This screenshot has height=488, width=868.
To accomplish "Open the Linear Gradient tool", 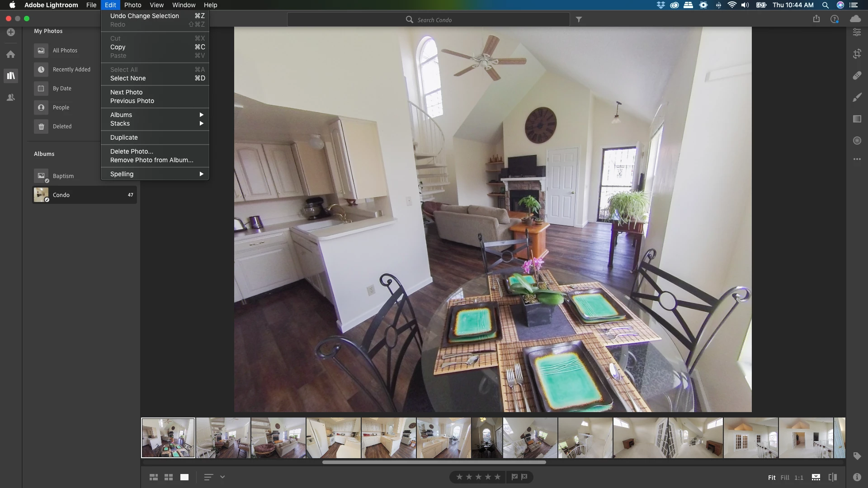I will (857, 119).
